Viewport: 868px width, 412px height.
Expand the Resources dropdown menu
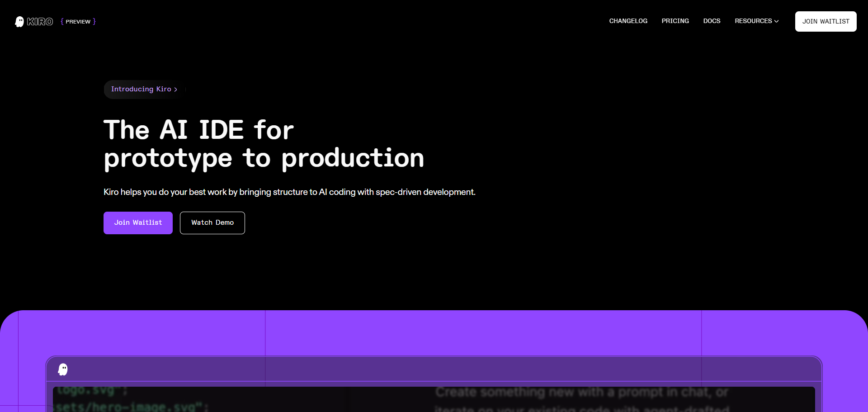pos(756,21)
